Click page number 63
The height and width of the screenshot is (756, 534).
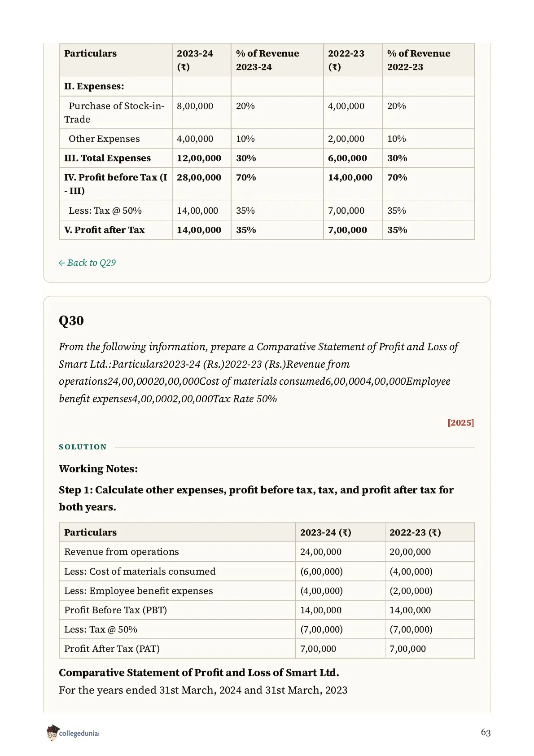(486, 732)
